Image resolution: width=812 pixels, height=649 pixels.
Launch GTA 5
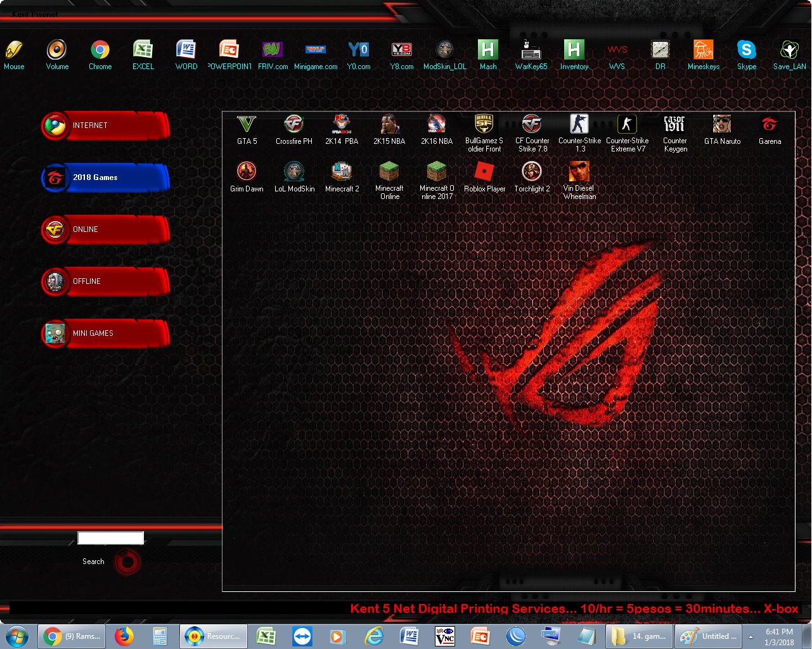pos(247,130)
